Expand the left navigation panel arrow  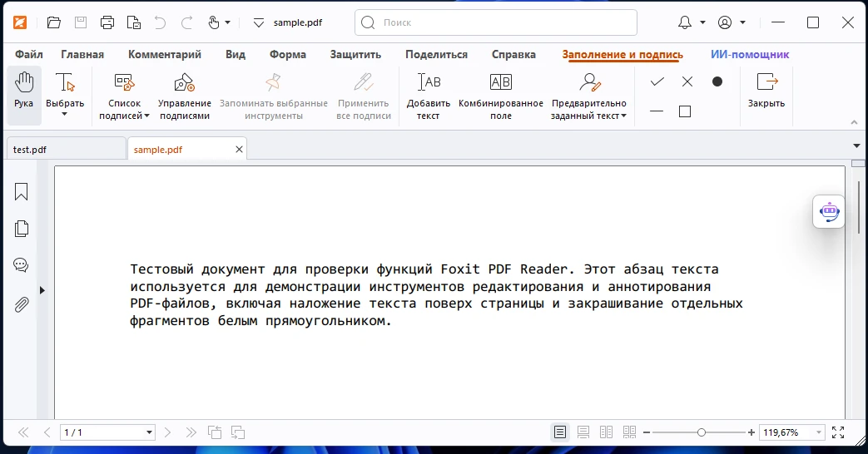pos(42,290)
